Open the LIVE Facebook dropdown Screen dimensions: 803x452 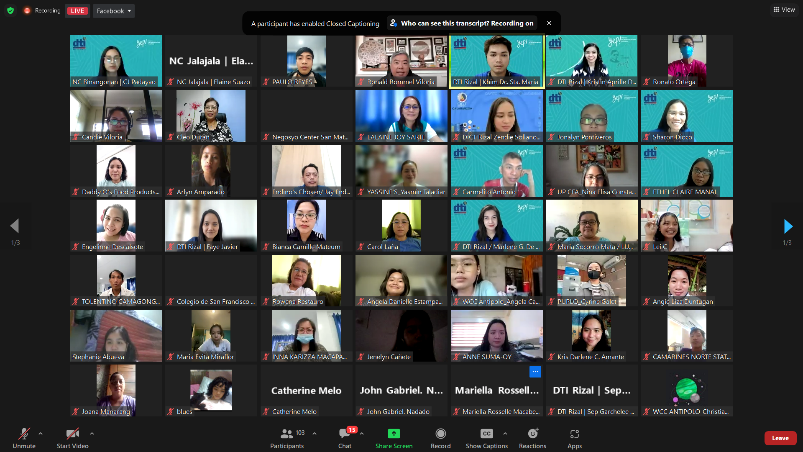tap(115, 10)
